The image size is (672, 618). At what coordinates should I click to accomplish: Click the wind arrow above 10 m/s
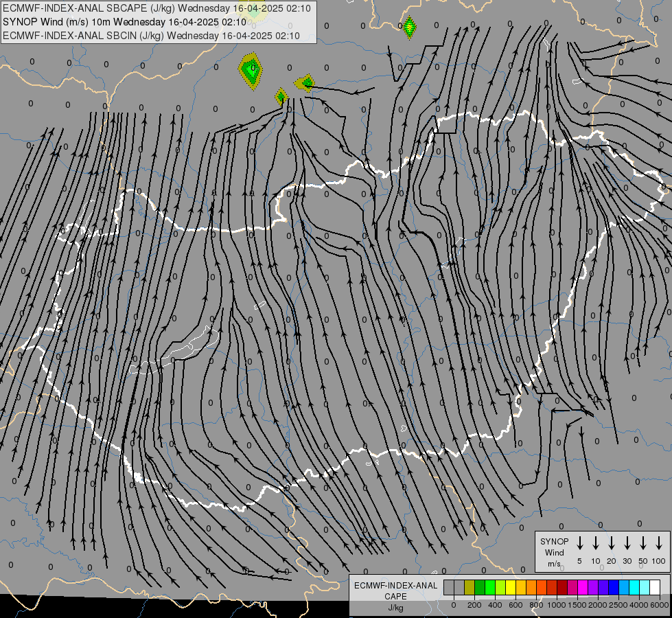pos(596,543)
